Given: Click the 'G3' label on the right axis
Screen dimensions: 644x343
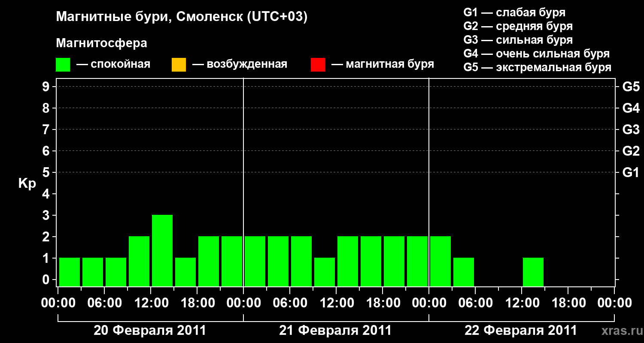Looking at the screenshot, I should tap(631, 129).
